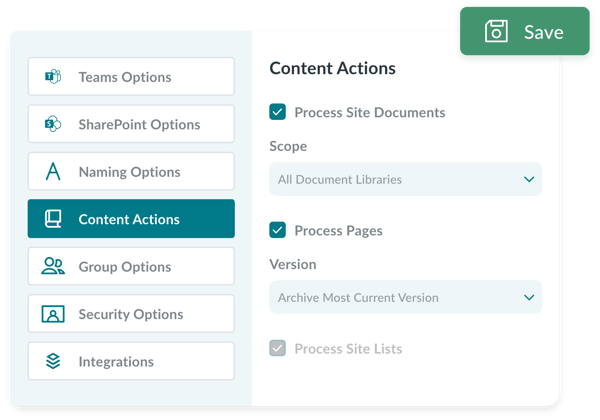Viewport: 600px width, 420px height.
Task: Save the settings with Save button
Action: pyautogui.click(x=525, y=31)
